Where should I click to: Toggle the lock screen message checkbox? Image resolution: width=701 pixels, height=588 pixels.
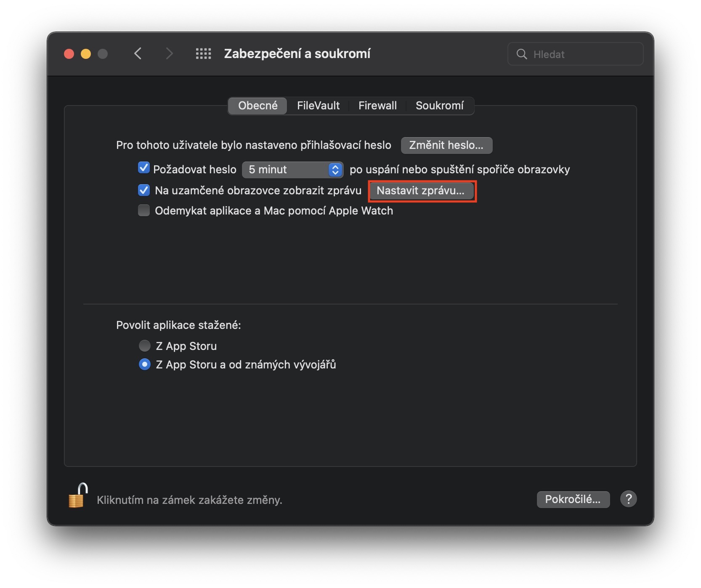pyautogui.click(x=144, y=191)
